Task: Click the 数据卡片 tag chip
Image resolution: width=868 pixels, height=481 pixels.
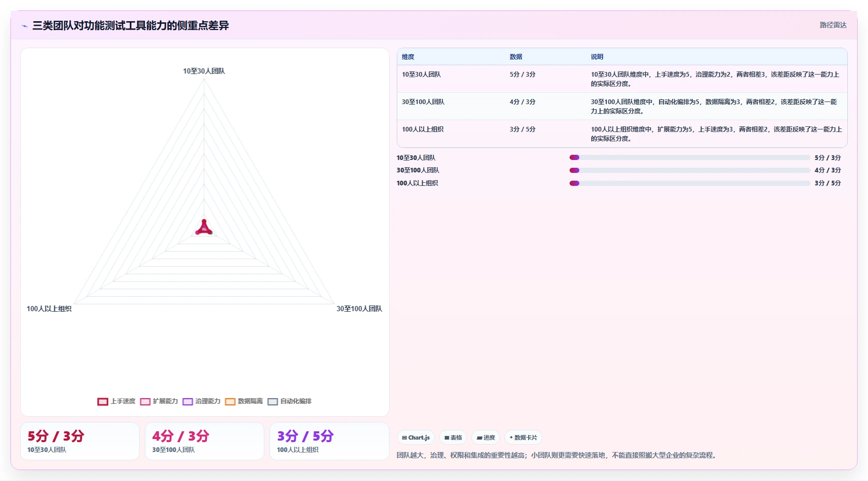Action: coord(523,438)
